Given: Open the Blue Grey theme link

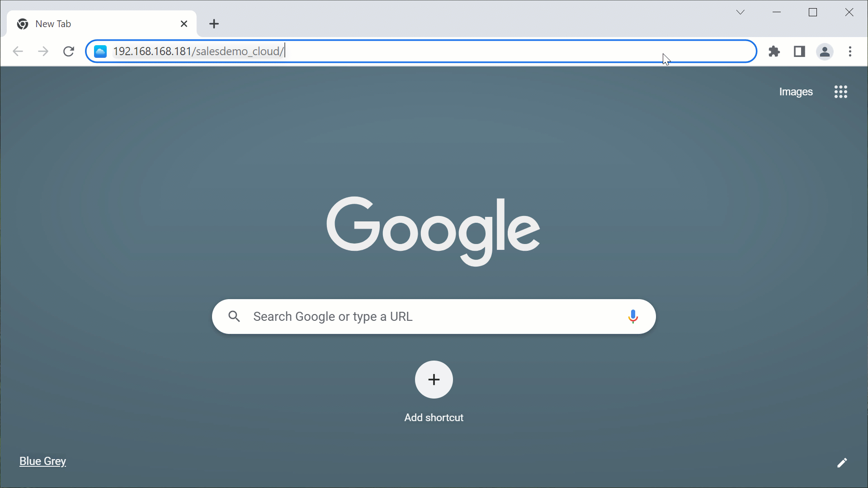Looking at the screenshot, I should point(42,461).
